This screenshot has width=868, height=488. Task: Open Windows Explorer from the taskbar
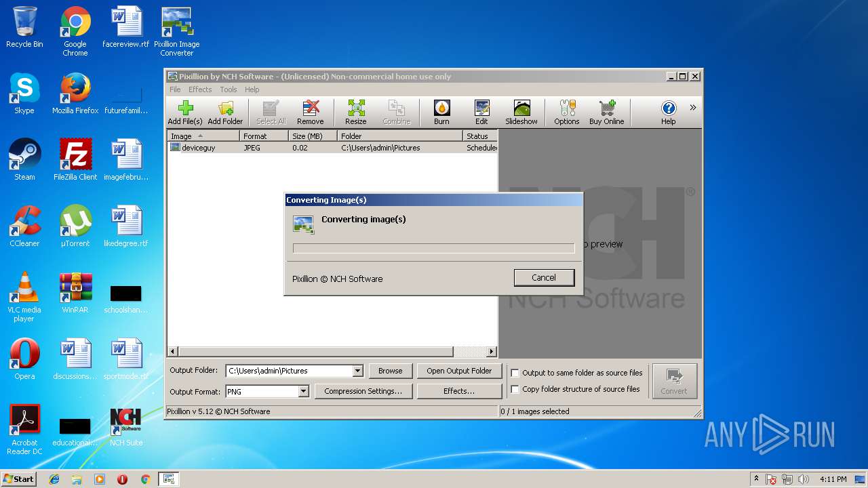pyautogui.click(x=77, y=479)
